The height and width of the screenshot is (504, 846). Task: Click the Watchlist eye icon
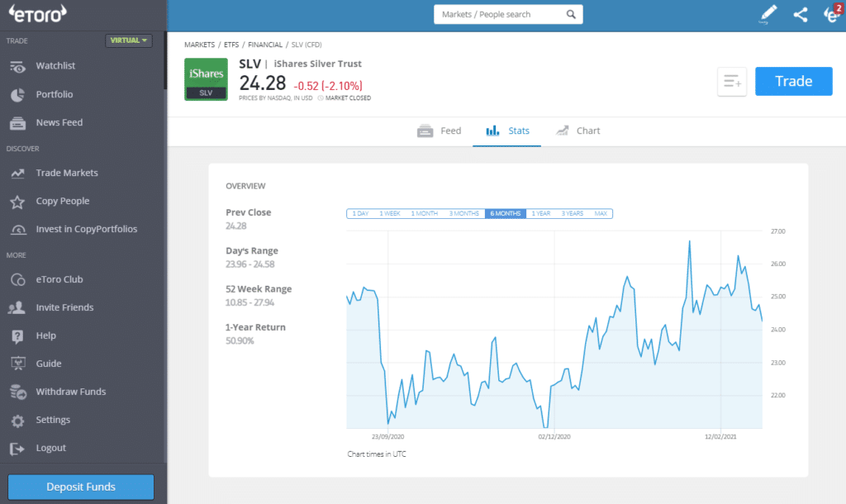click(x=17, y=66)
